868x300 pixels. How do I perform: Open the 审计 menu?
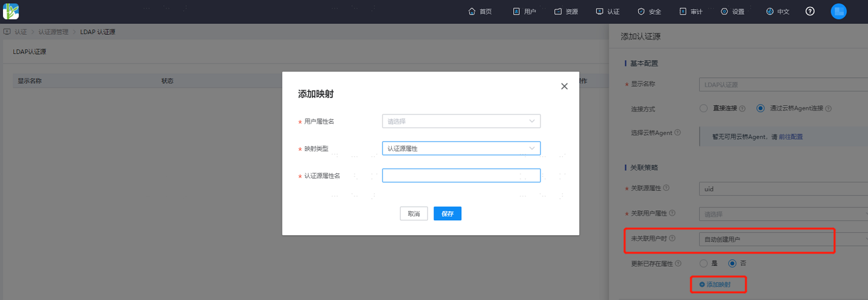click(691, 12)
